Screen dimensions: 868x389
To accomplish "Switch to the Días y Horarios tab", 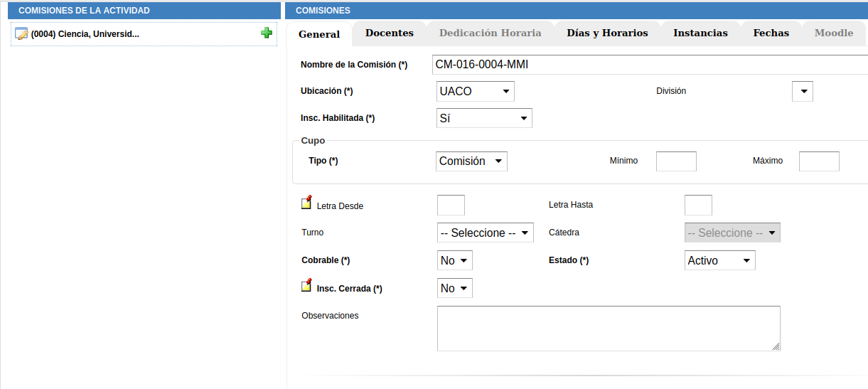I will point(607,33).
